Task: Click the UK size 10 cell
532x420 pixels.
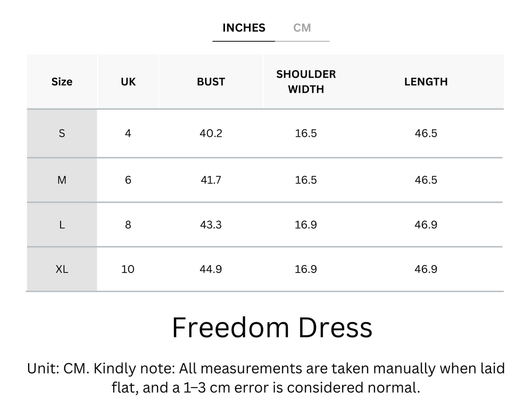Action: pos(128,269)
